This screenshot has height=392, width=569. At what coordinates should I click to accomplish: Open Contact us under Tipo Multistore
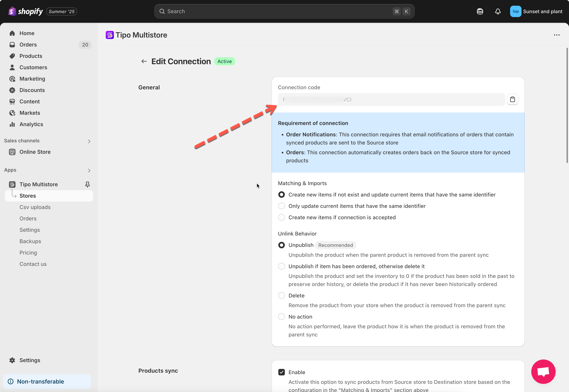point(33,264)
